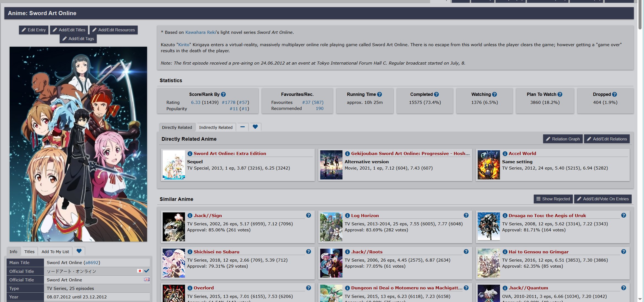Viewport: 644px width, 302px height.
Task: Open the Kirito character link
Action: click(184, 45)
